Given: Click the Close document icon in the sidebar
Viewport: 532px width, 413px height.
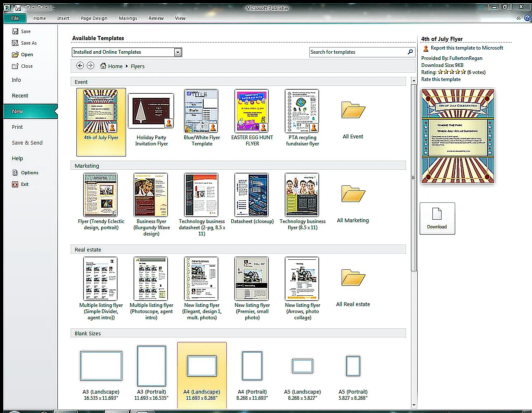Looking at the screenshot, I should (x=15, y=66).
